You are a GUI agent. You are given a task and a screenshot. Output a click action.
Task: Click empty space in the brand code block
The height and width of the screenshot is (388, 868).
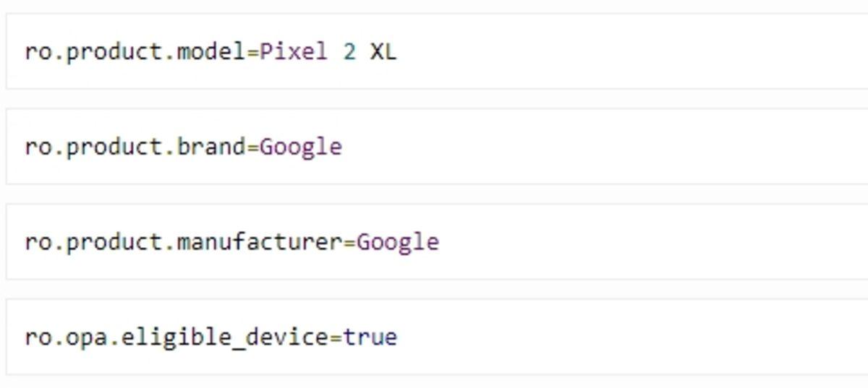coord(615,147)
